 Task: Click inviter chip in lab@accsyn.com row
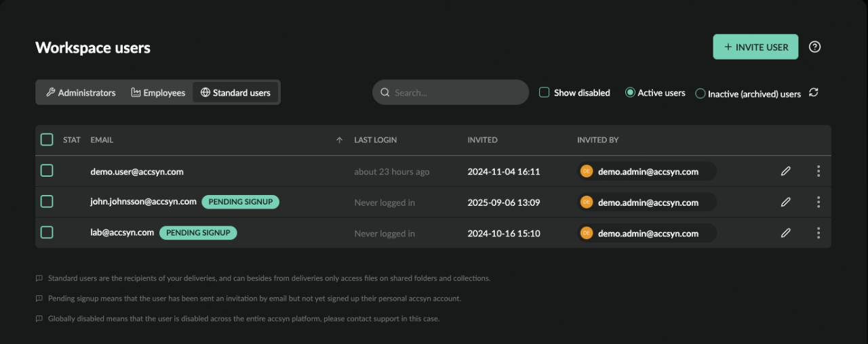tap(647, 233)
